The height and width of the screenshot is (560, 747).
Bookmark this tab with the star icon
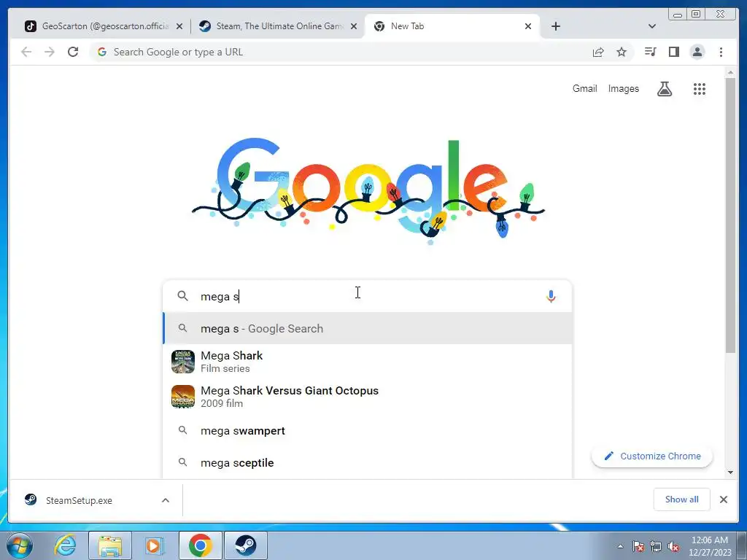[622, 52]
